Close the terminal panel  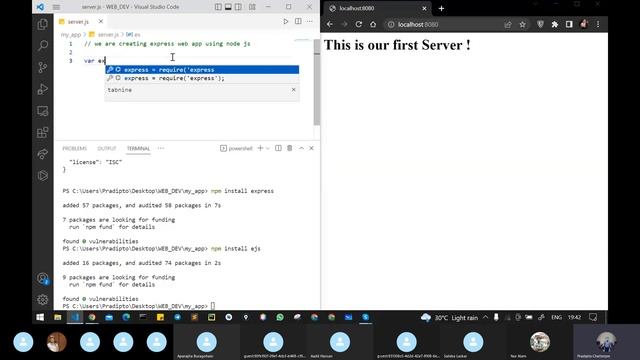point(311,148)
